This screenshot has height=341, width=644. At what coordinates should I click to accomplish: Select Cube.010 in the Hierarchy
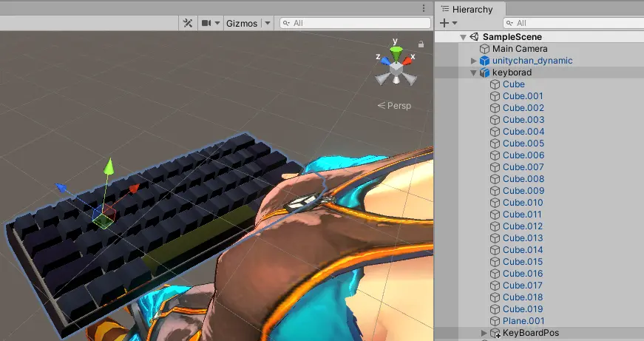[523, 203]
